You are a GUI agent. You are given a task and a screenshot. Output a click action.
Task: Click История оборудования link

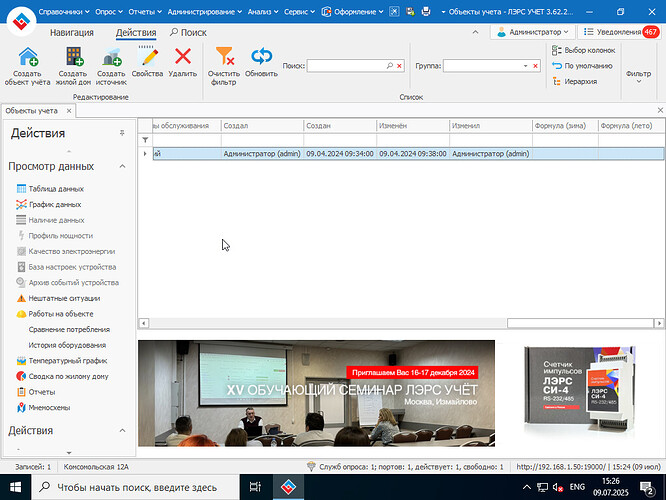[x=67, y=345]
